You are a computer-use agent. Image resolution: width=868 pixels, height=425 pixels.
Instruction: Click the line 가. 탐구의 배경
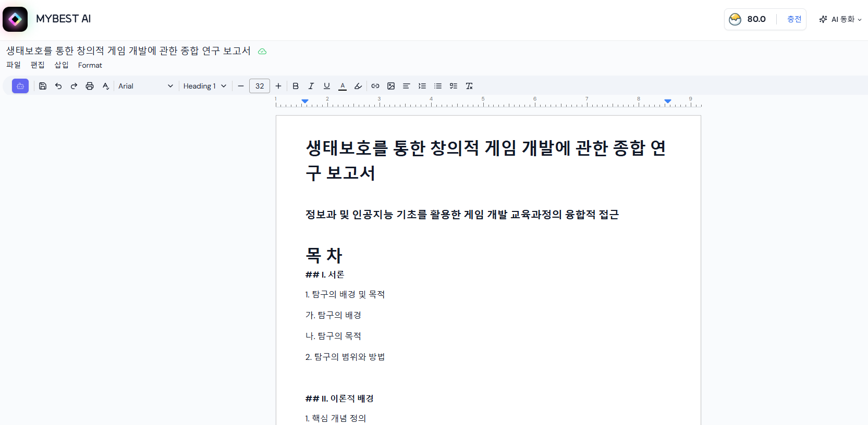click(333, 315)
